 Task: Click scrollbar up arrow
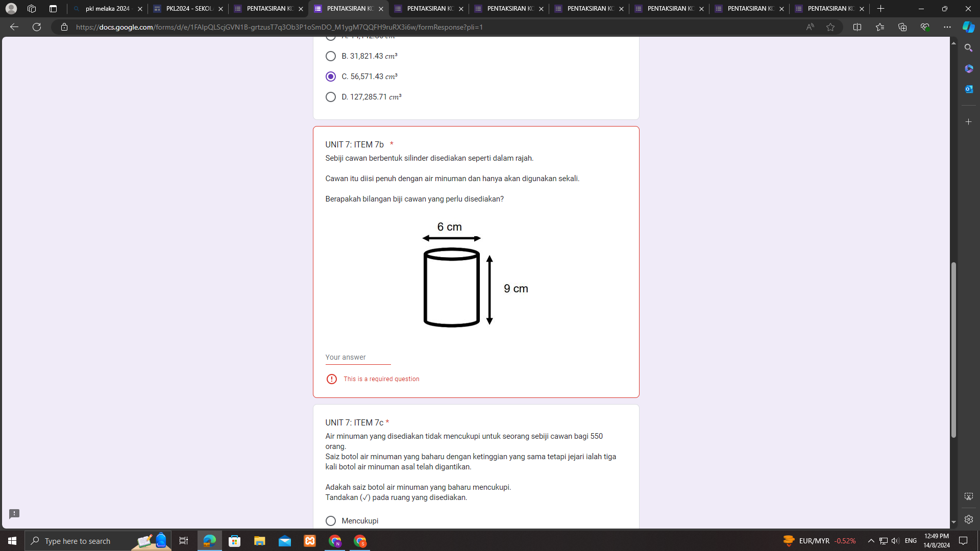(953, 43)
